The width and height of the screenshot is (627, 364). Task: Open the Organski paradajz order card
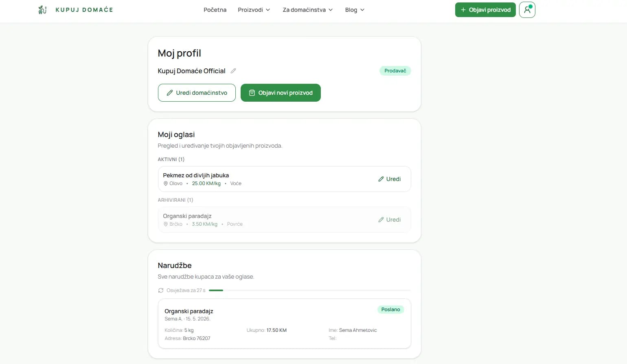[x=284, y=324]
